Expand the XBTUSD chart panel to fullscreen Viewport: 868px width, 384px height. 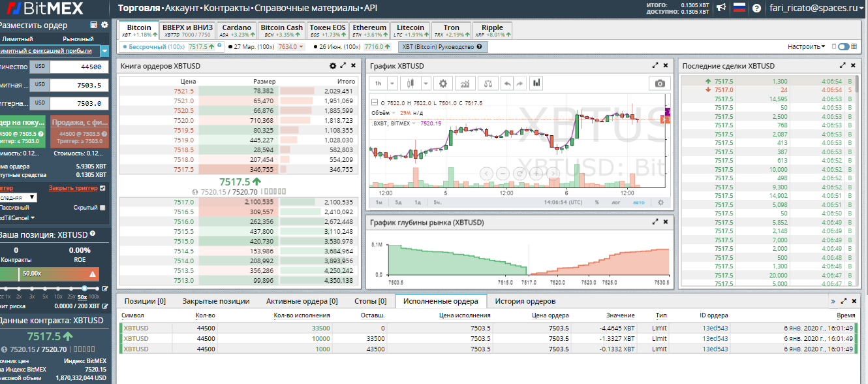(x=655, y=66)
